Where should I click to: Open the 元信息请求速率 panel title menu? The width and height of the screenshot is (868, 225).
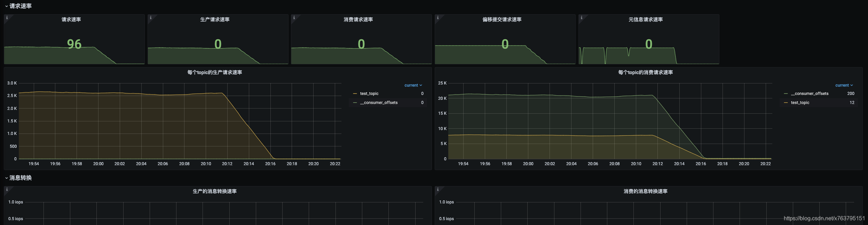click(646, 19)
